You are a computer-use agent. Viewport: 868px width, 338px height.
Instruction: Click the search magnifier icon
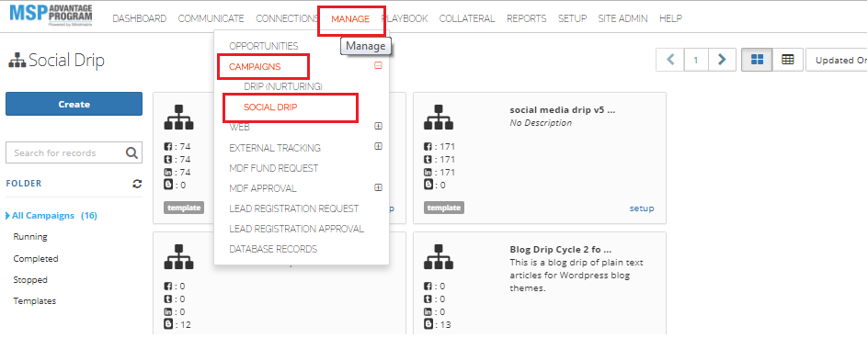pyautogui.click(x=131, y=152)
